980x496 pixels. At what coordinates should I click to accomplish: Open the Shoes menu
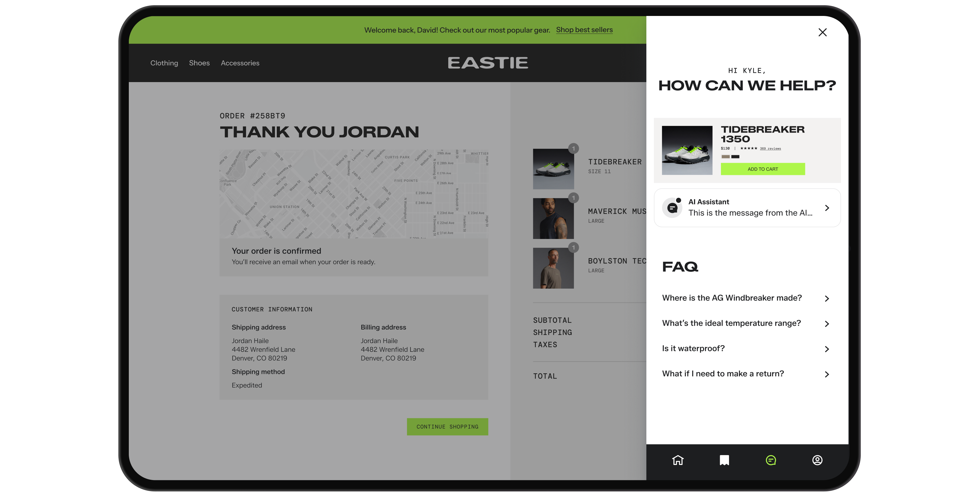(x=199, y=63)
